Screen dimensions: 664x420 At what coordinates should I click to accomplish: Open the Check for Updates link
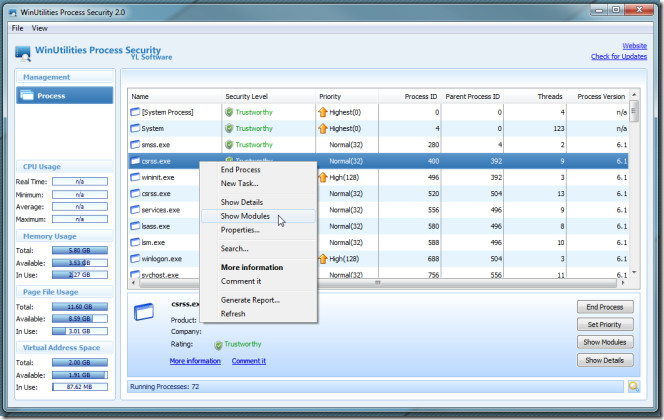(x=619, y=56)
